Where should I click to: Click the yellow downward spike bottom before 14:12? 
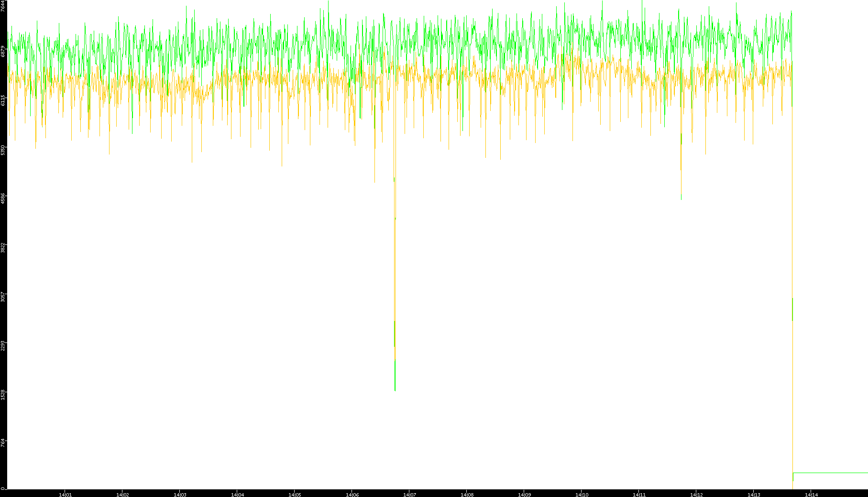click(x=681, y=198)
